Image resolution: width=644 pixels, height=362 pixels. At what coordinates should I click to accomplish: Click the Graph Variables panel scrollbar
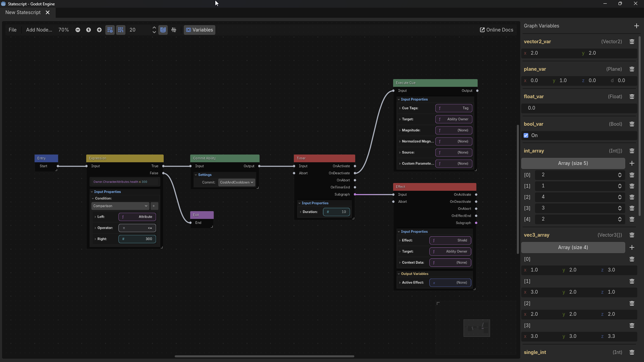point(640,126)
